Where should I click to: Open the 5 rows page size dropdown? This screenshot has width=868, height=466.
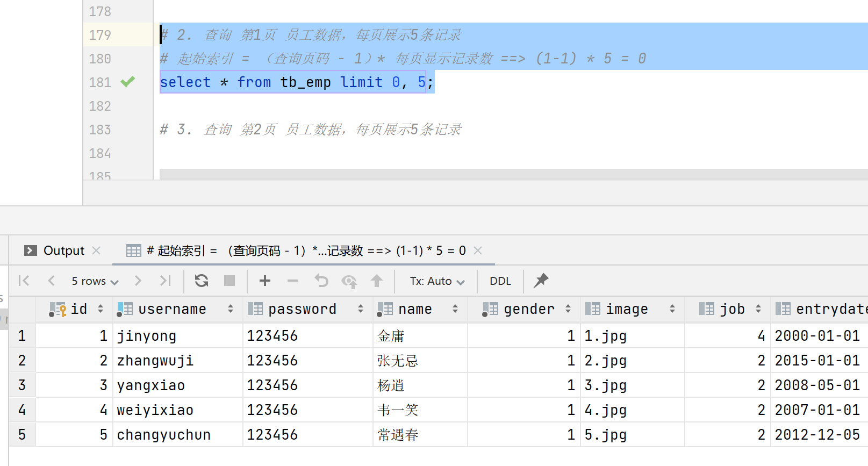pos(95,281)
